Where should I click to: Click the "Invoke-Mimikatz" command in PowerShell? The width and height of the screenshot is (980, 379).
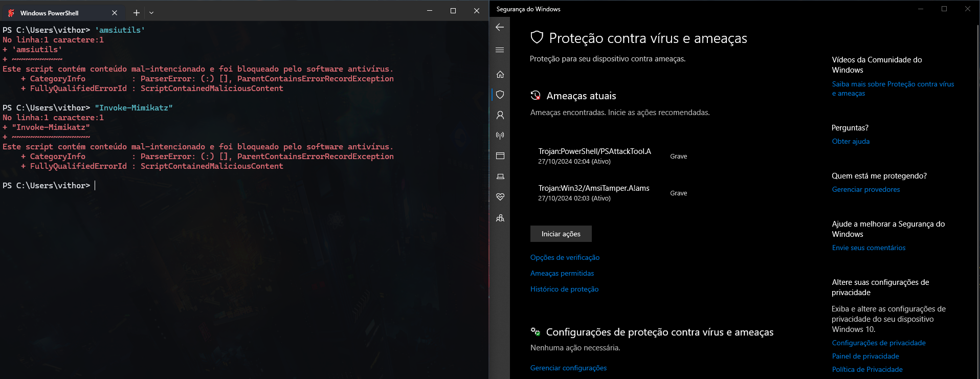(133, 108)
